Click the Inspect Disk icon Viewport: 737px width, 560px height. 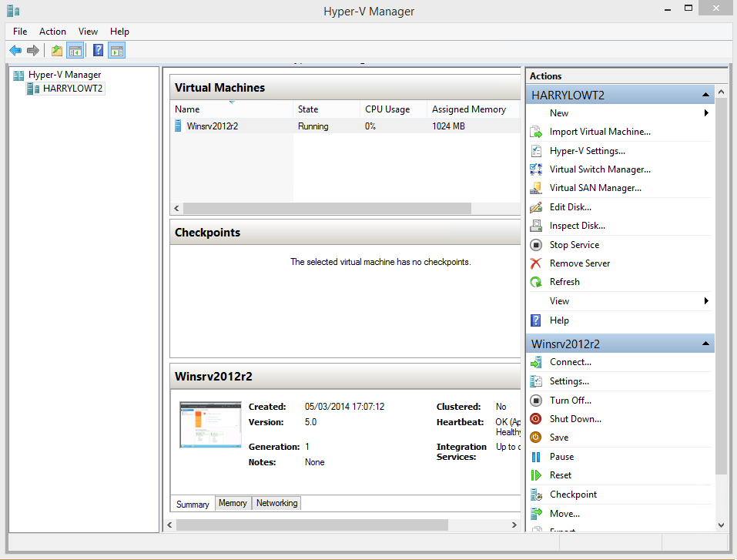[x=536, y=226]
